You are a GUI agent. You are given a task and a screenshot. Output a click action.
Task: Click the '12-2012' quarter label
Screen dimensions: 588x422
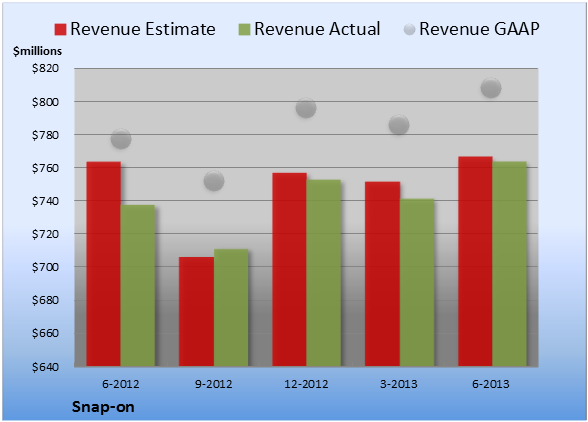coord(306,384)
